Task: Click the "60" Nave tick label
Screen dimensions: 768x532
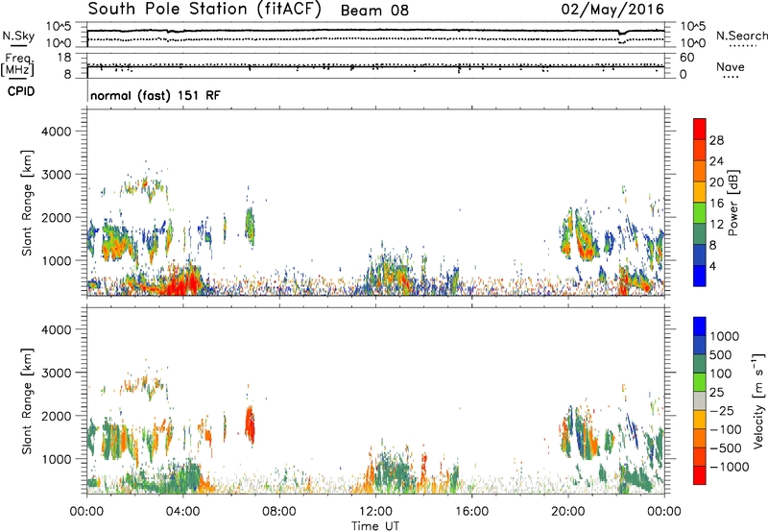Action: point(687,58)
